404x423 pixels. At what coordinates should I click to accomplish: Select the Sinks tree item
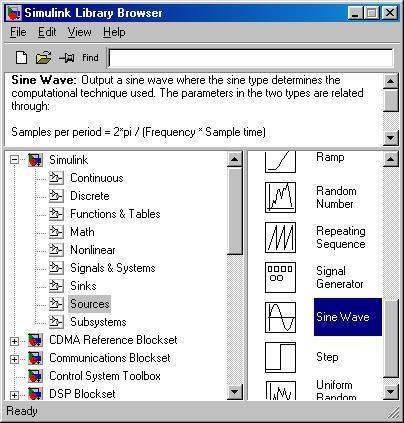[83, 286]
